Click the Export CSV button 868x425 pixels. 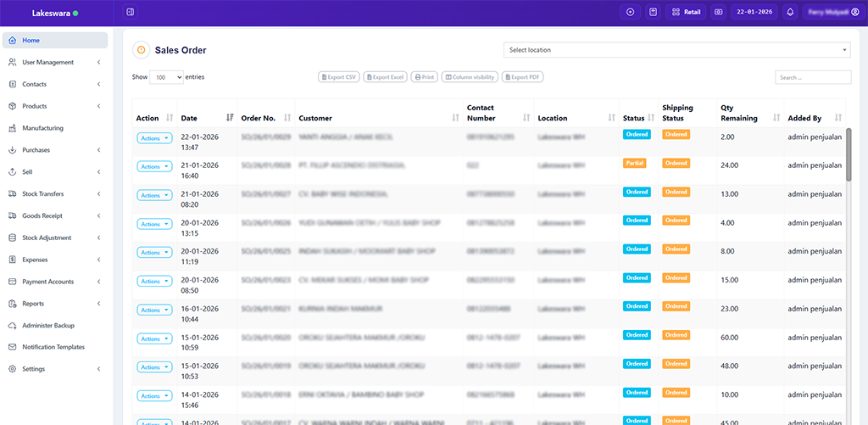click(338, 77)
